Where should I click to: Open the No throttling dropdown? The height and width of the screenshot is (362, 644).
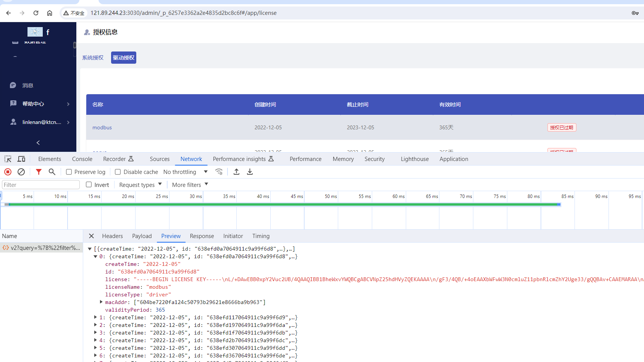(186, 172)
